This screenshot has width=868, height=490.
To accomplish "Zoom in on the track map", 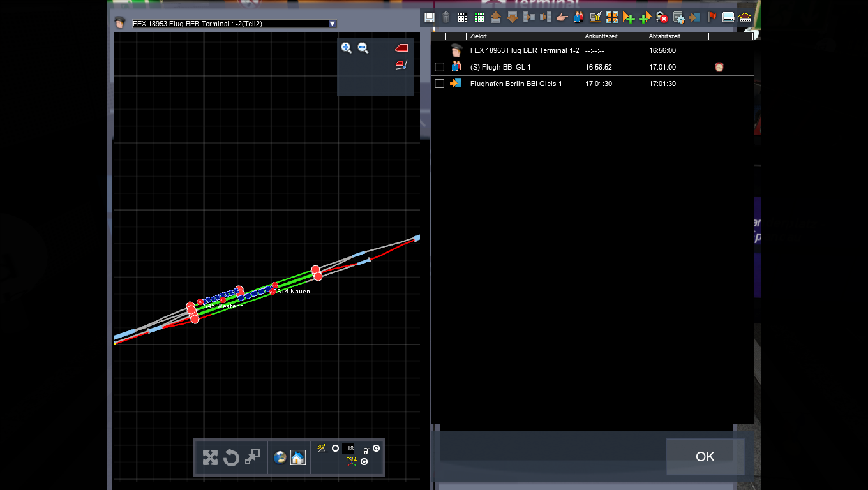I will pyautogui.click(x=347, y=48).
